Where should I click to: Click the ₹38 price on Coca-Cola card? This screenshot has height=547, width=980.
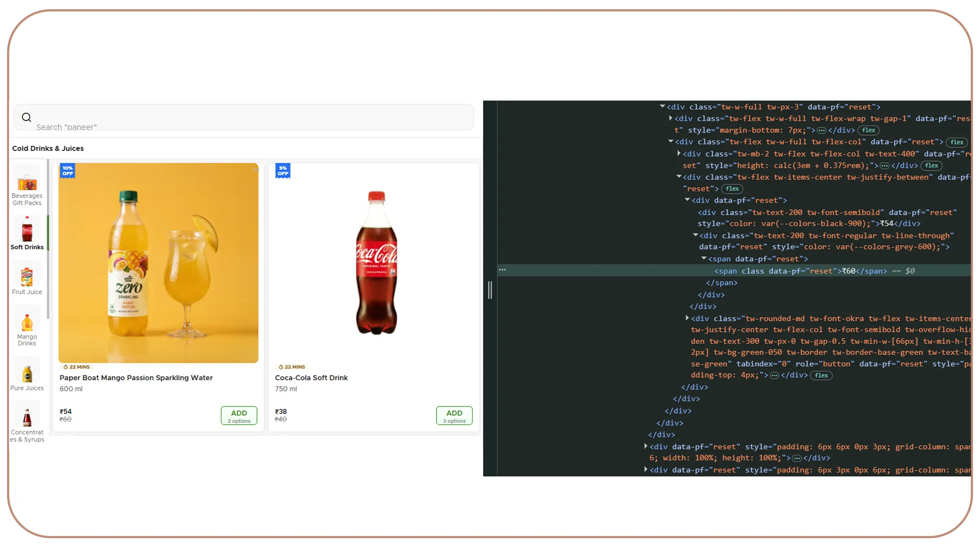tap(281, 411)
